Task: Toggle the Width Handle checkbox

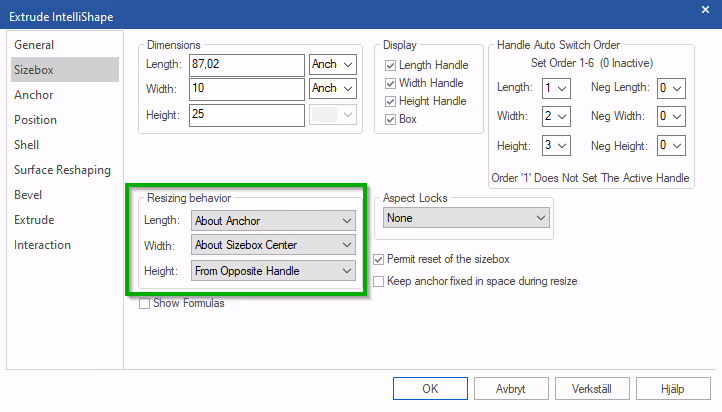Action: point(390,83)
